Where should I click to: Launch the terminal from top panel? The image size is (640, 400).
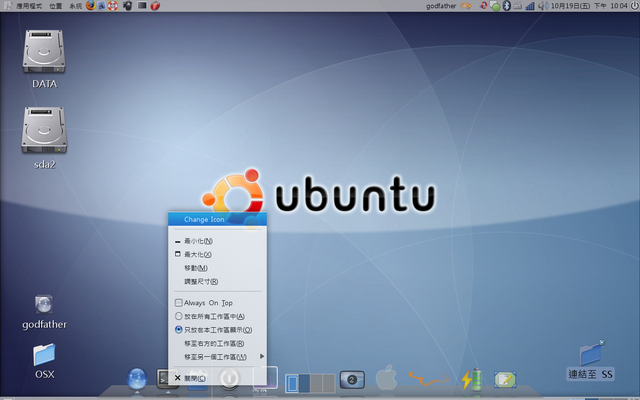[x=142, y=6]
